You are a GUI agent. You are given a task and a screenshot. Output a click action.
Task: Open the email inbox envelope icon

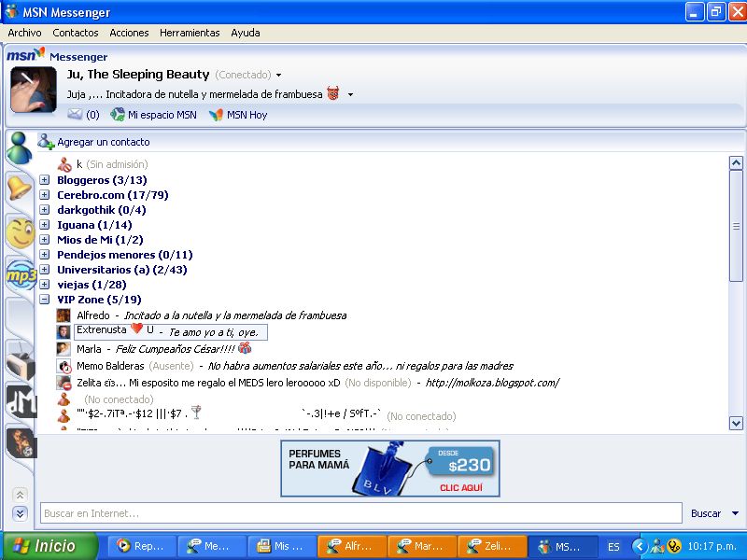click(x=75, y=114)
